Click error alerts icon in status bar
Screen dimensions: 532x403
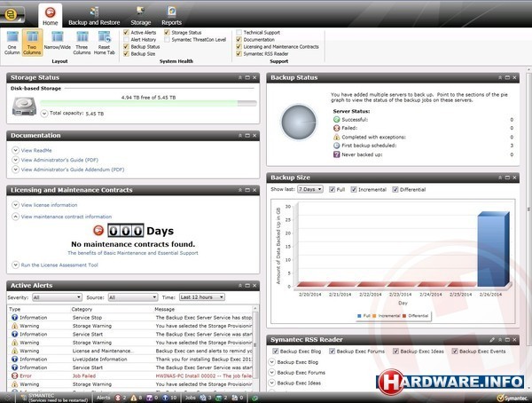pos(118,398)
